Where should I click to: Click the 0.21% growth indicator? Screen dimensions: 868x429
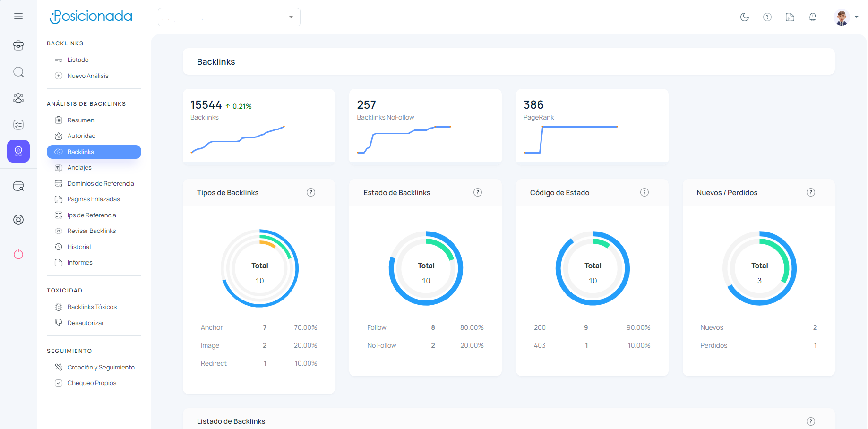pyautogui.click(x=238, y=106)
